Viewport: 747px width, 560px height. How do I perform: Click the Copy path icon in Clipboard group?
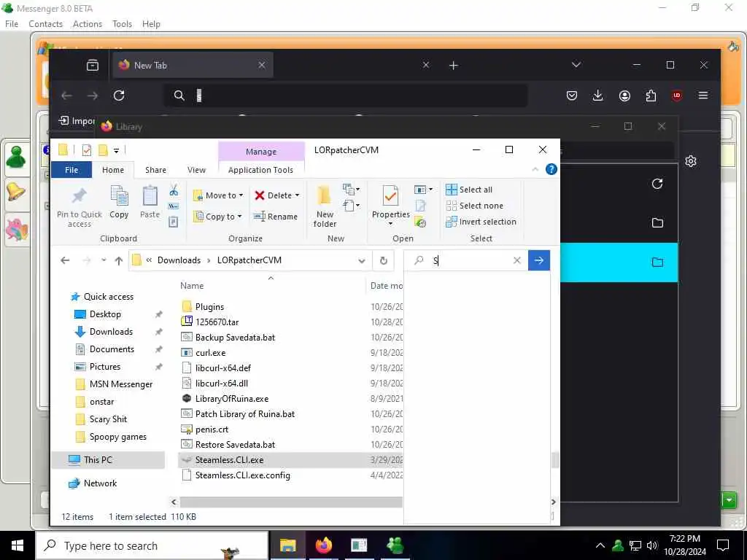tap(174, 206)
